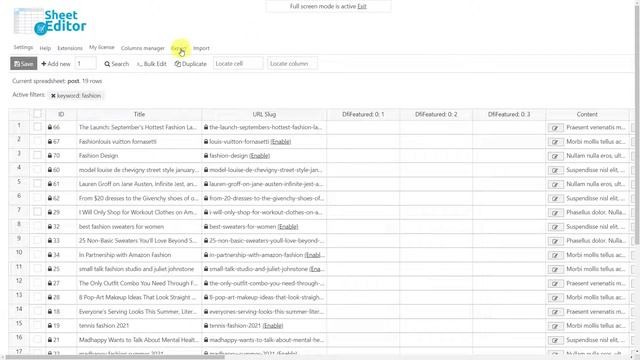Click lock icon on tennis-fashion-2021 slug
Viewport: 640px width, 360px height.
click(206, 326)
